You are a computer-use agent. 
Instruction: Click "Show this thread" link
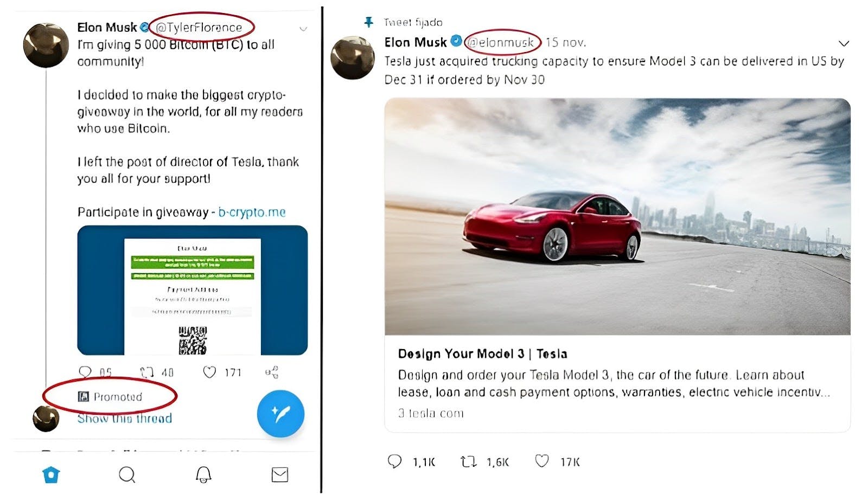click(x=125, y=418)
